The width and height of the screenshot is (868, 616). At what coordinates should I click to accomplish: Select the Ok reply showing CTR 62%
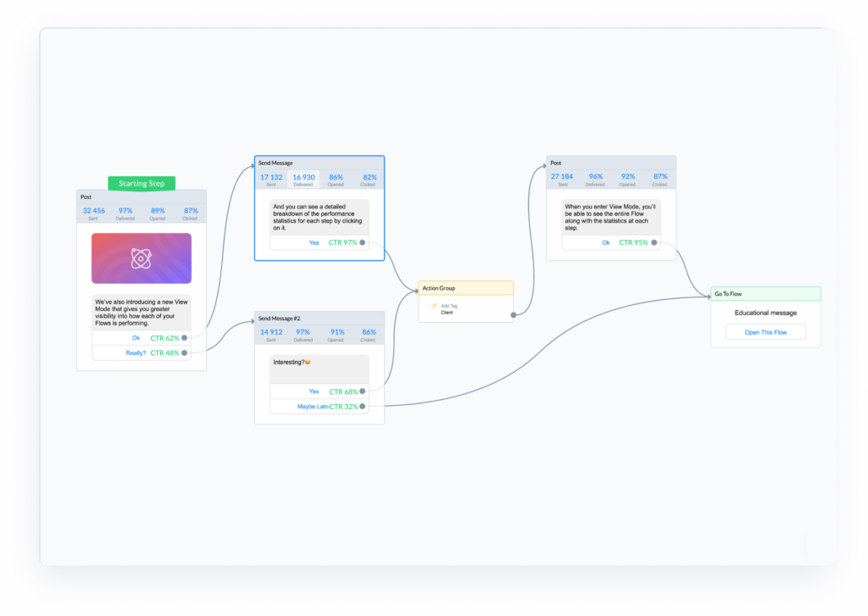tap(135, 337)
